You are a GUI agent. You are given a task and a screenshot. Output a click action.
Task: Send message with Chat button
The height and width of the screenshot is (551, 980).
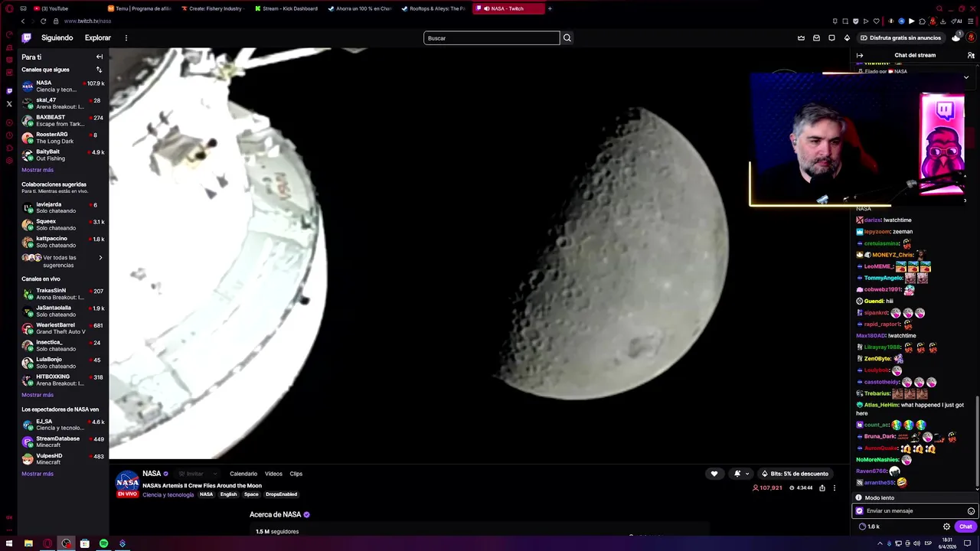tap(965, 527)
